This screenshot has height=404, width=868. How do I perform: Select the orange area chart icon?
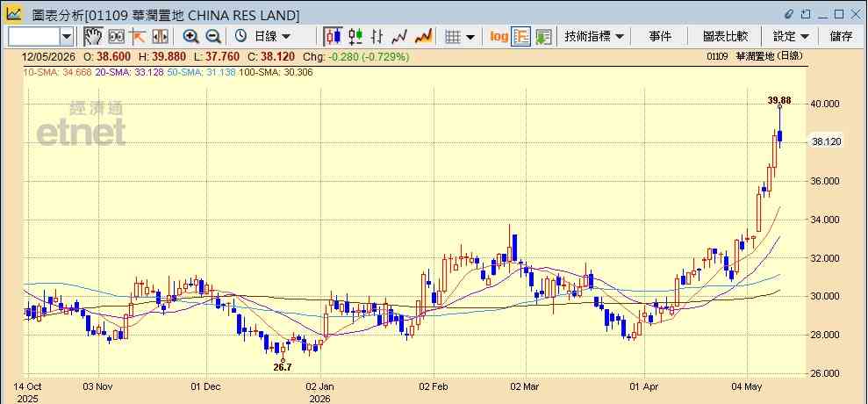click(424, 37)
